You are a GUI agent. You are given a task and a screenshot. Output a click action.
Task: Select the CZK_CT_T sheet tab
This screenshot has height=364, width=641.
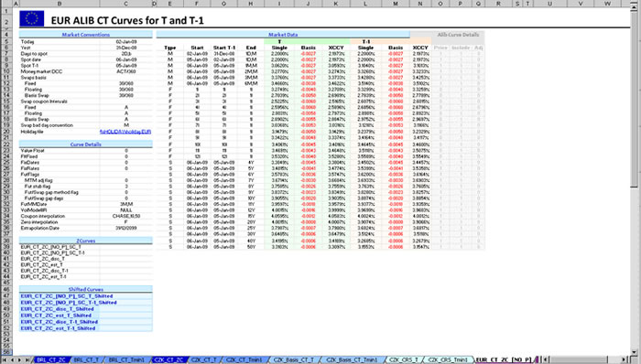pyautogui.click(x=203, y=360)
